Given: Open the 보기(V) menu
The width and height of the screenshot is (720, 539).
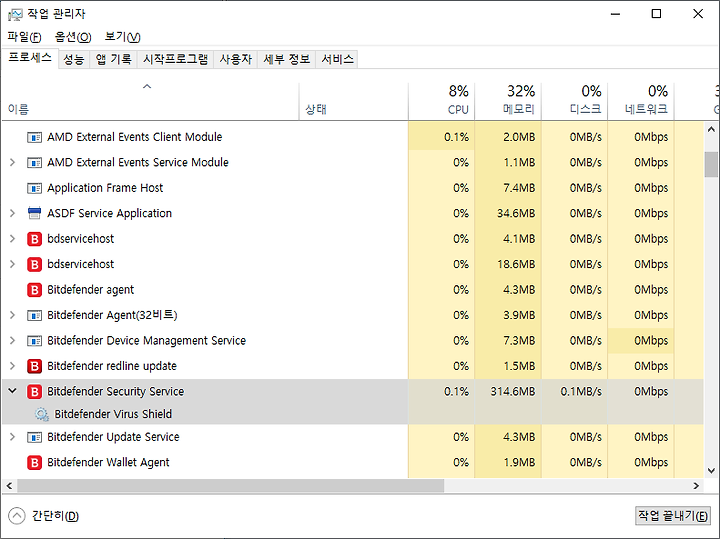Looking at the screenshot, I should [123, 37].
